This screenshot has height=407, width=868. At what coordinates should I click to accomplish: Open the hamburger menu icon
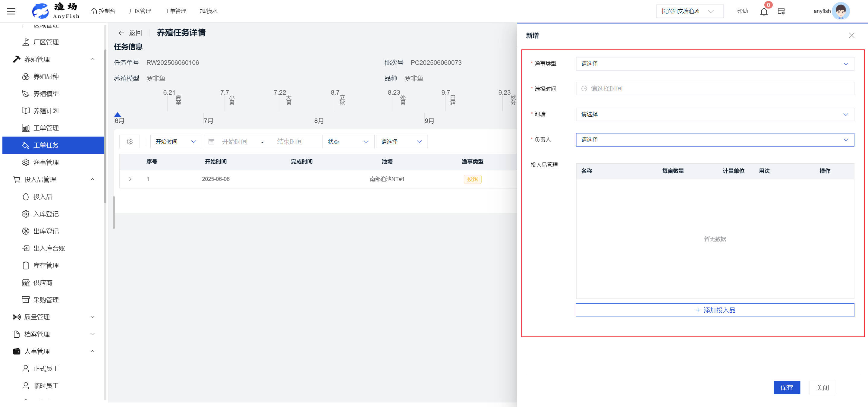(x=11, y=11)
